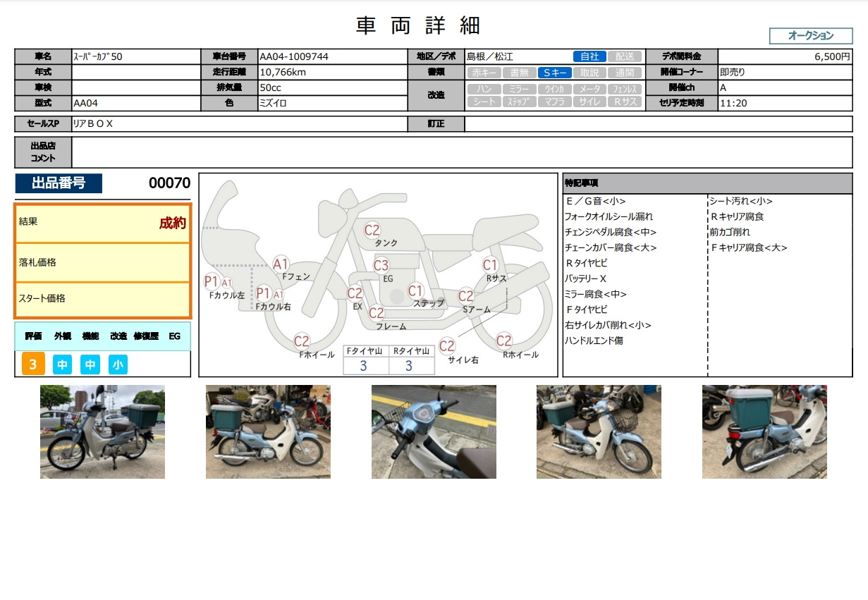Click the C2 marker above サイレ右
868x600 pixels.
pos(447,346)
